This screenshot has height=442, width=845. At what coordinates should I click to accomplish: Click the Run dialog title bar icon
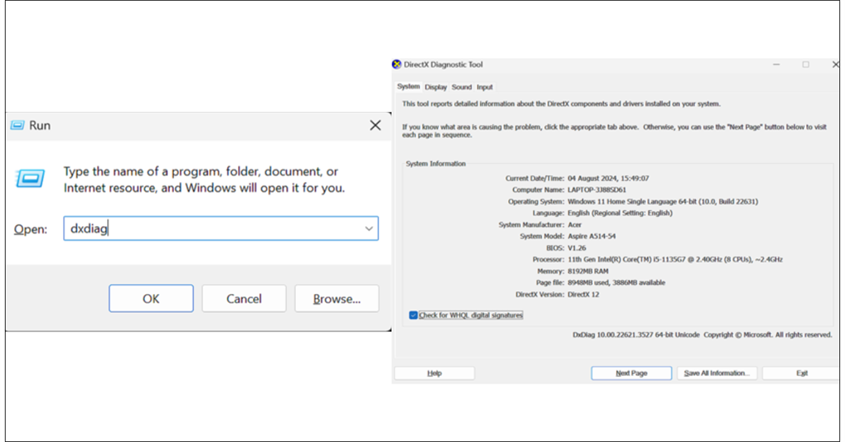17,126
